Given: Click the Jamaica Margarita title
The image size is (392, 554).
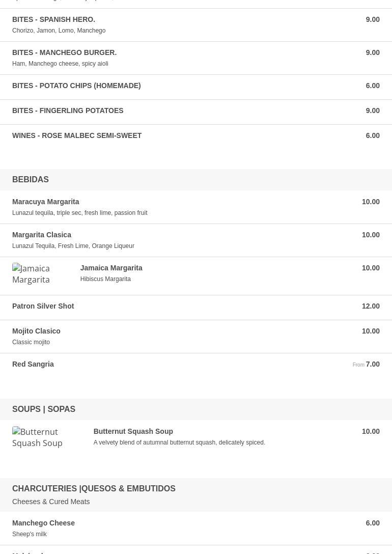Looking at the screenshot, I should (111, 268).
